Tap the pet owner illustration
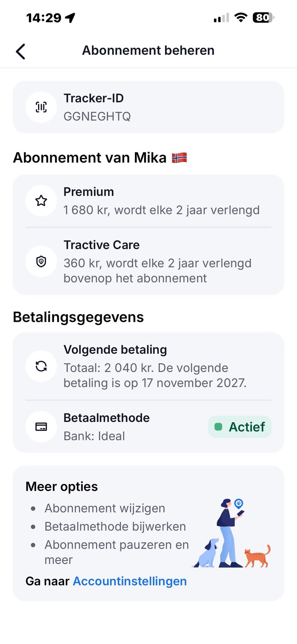Screen dimensions: 297x644 pos(231,533)
